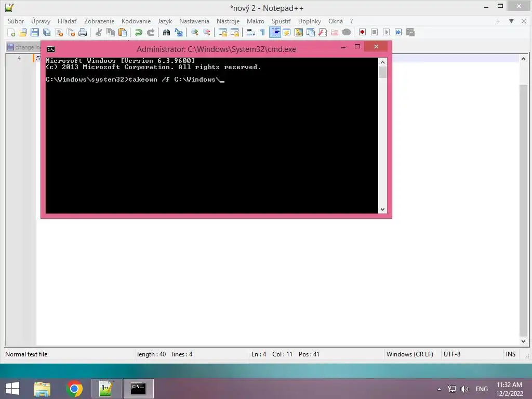Click plus button to add tab
The width and height of the screenshot is (532, 399).
click(498, 21)
